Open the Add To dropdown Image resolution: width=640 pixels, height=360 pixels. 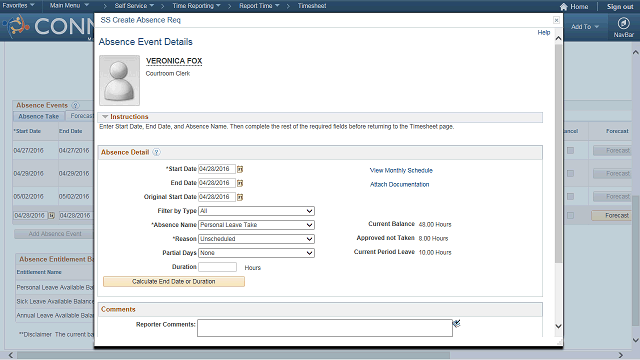pos(585,27)
